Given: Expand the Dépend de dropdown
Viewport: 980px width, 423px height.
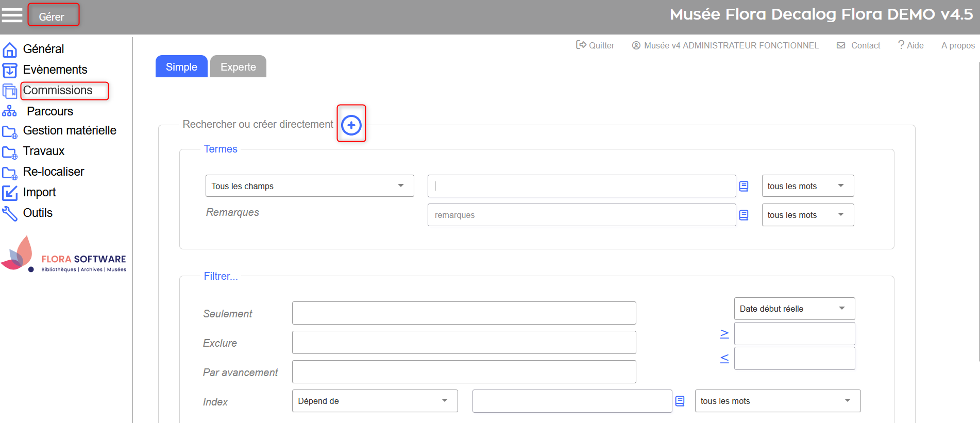Looking at the screenshot, I should [x=375, y=401].
